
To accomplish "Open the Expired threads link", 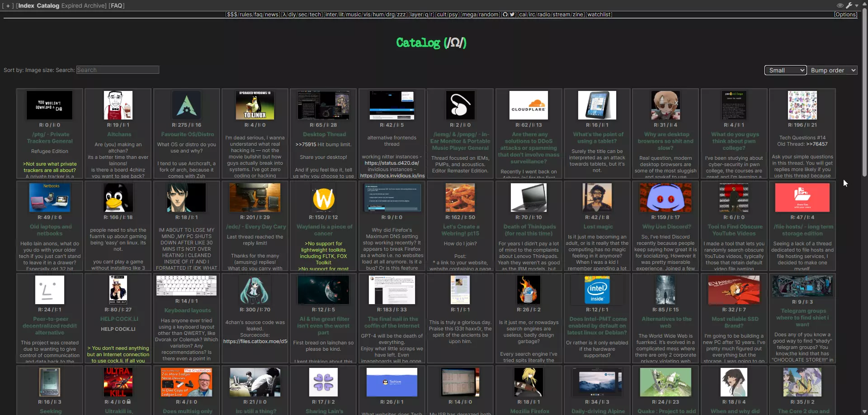I will tap(72, 6).
